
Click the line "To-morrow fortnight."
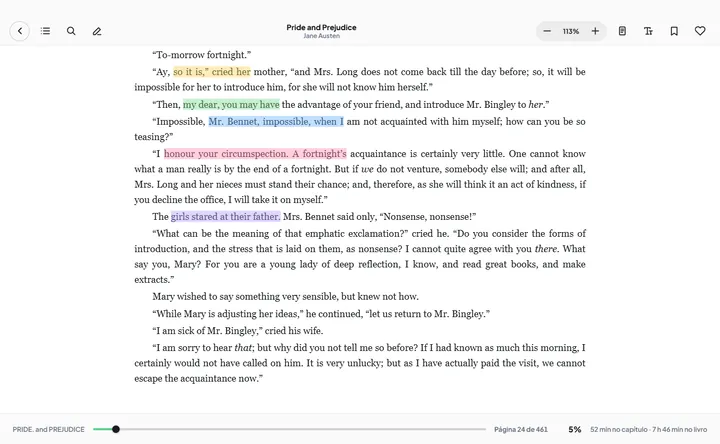(x=202, y=55)
